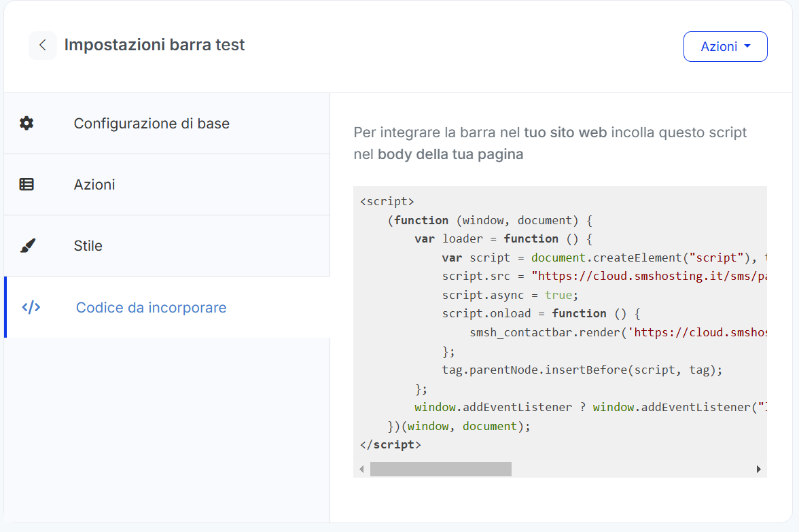Click the paintbrush icon for Stile
The height and width of the screenshot is (532, 799).
26,246
